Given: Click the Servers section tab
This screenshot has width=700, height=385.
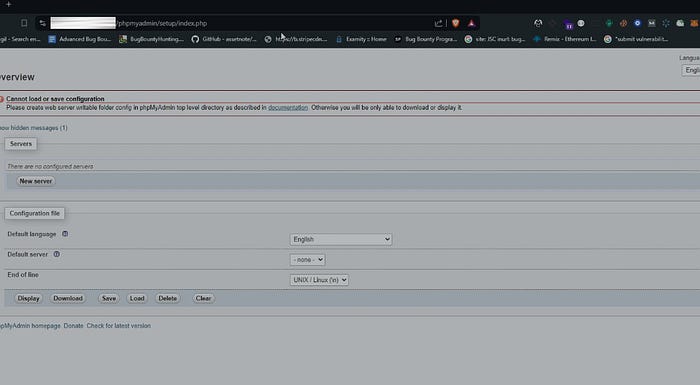Looking at the screenshot, I should pos(21,144).
